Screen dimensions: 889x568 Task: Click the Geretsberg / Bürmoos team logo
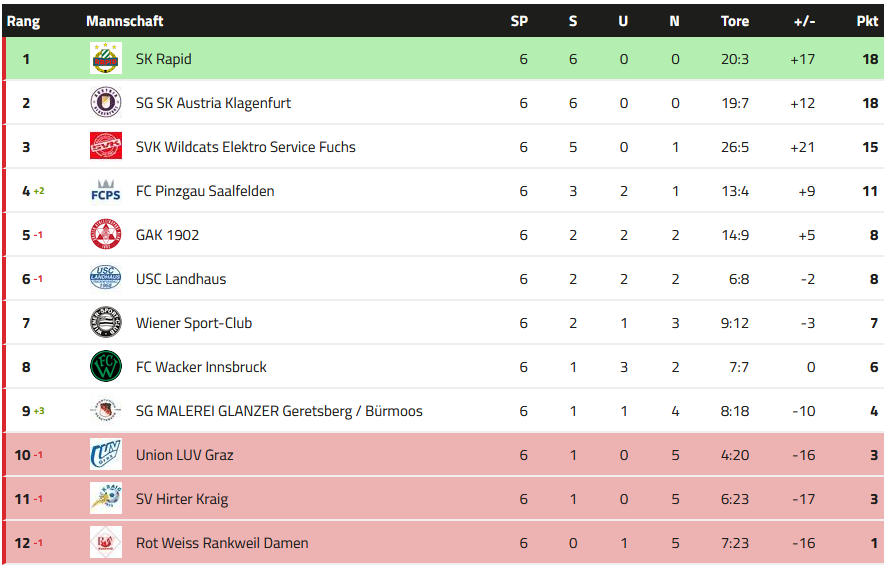[x=105, y=411]
